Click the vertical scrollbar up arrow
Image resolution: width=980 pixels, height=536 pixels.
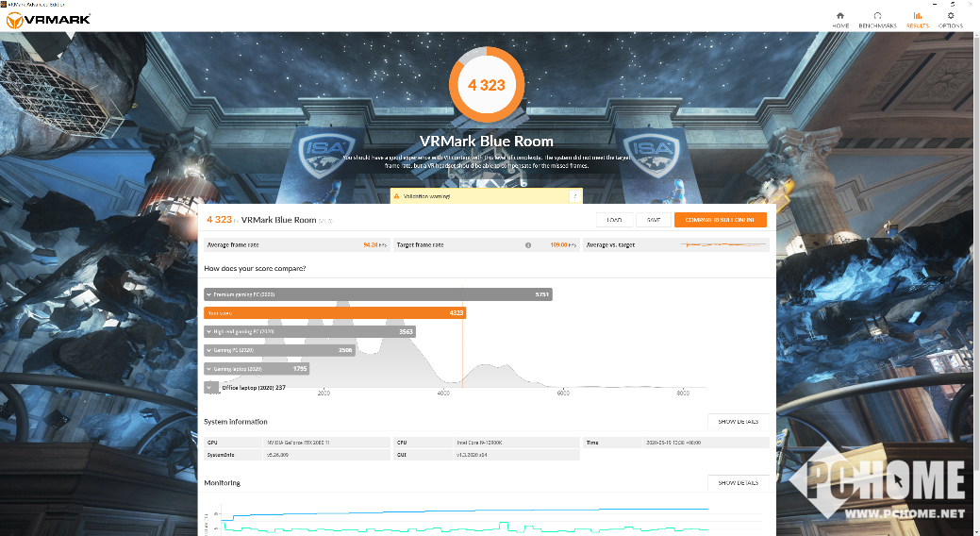(x=975, y=37)
